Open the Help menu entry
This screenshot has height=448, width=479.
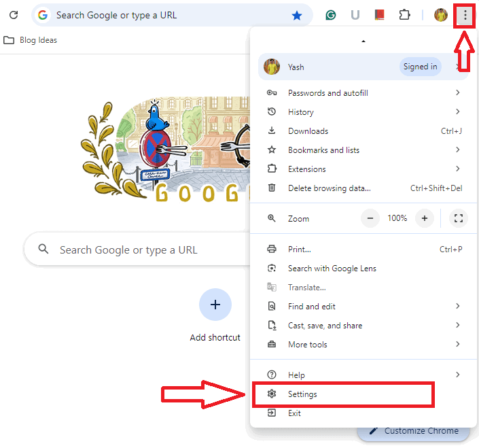tap(363, 375)
